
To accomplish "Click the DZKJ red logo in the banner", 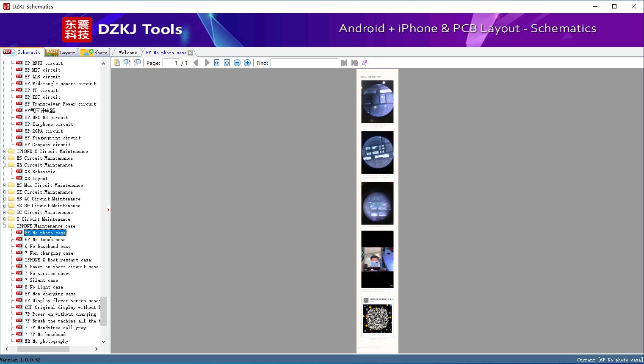I will [77, 30].
